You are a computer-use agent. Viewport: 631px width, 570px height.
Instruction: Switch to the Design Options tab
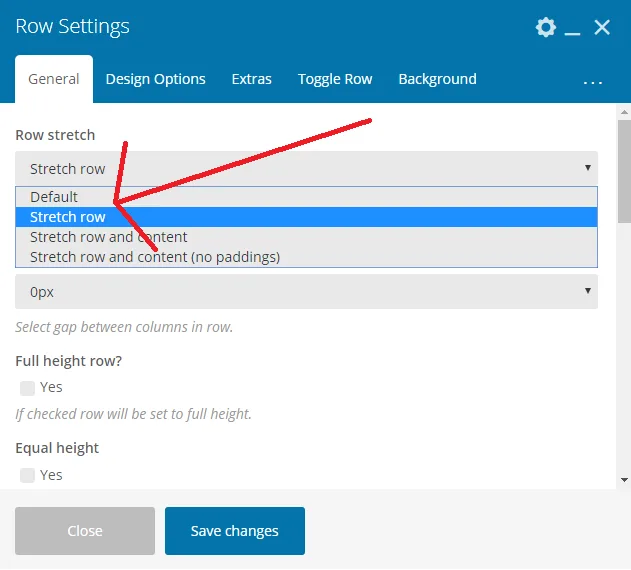click(x=155, y=79)
